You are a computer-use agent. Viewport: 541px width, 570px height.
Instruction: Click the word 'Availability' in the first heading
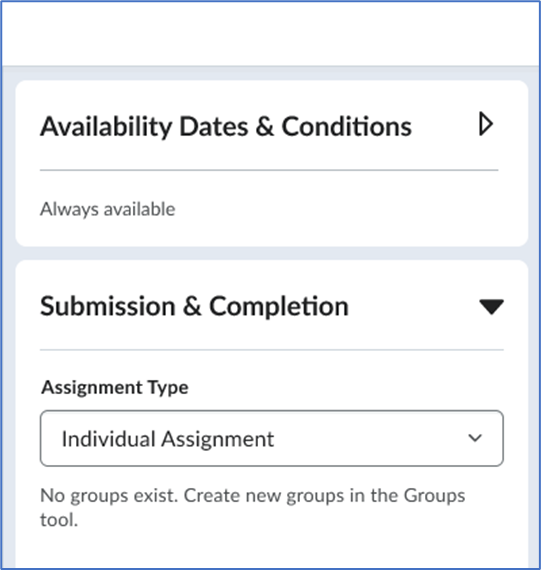click(106, 127)
